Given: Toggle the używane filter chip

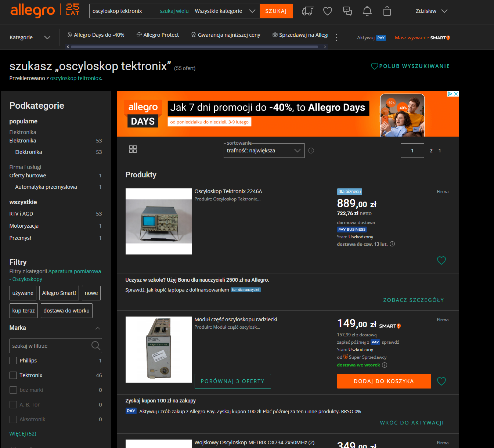Looking at the screenshot, I should [23, 293].
